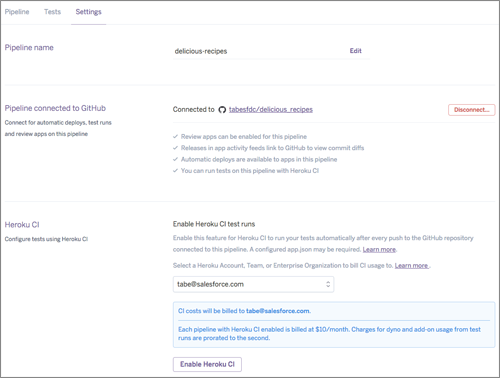Click 'You can run tests on this pipeline' text
Viewport: 500px width, 378px height.
250,171
